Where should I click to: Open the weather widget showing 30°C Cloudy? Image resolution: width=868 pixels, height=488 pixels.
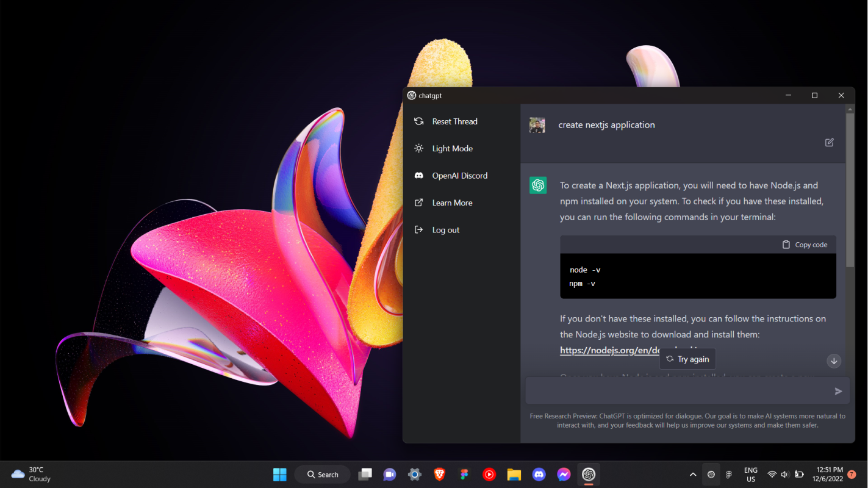(31, 475)
